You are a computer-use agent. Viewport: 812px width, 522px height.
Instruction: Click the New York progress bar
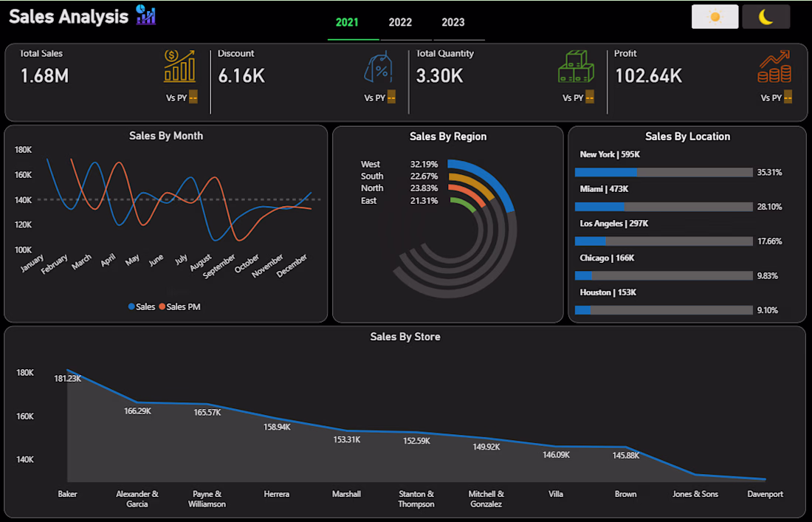[x=664, y=173]
